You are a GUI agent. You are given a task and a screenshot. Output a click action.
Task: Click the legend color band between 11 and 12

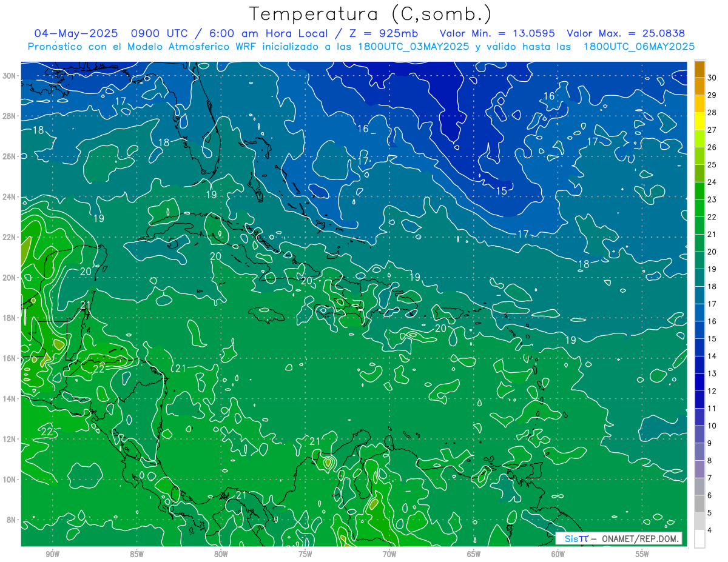click(x=699, y=400)
